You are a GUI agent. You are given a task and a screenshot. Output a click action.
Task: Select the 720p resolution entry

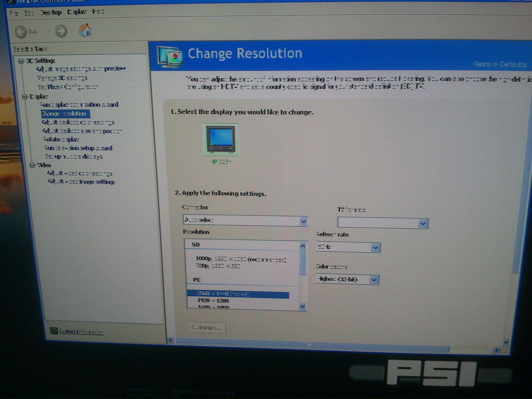[x=218, y=266]
